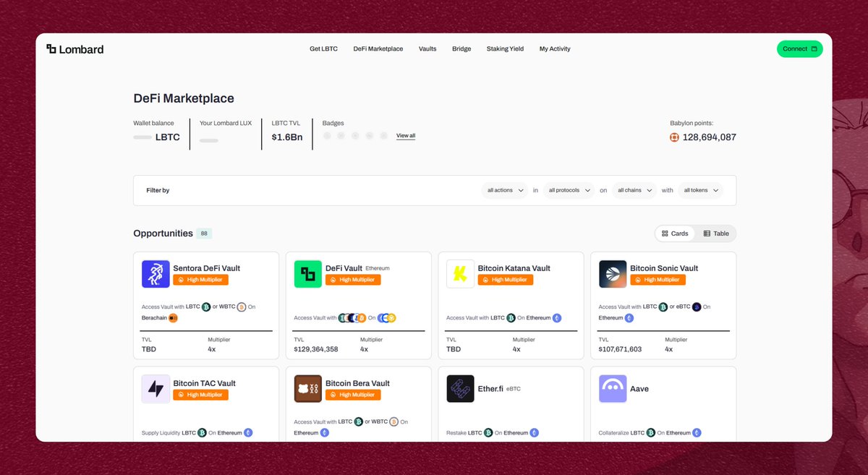The image size is (868, 475).
Task: Open the Get LBTC nav item
Action: (323, 49)
